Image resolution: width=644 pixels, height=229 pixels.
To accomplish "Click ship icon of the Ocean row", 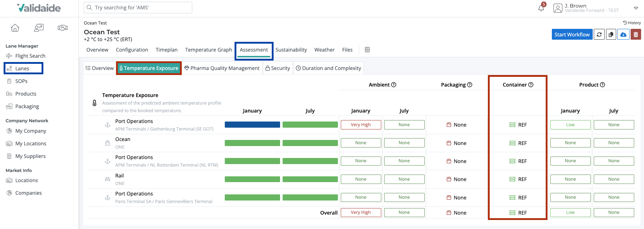I will click(x=107, y=143).
